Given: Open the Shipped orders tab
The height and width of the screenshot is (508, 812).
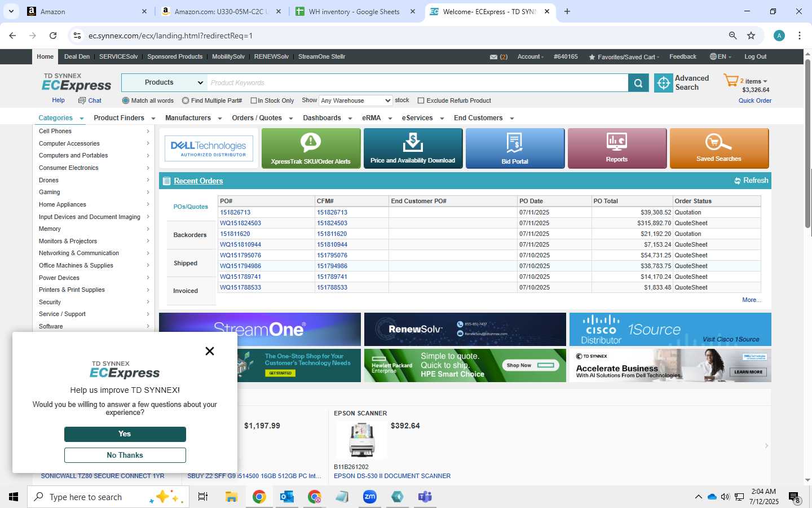Looking at the screenshot, I should [x=186, y=263].
